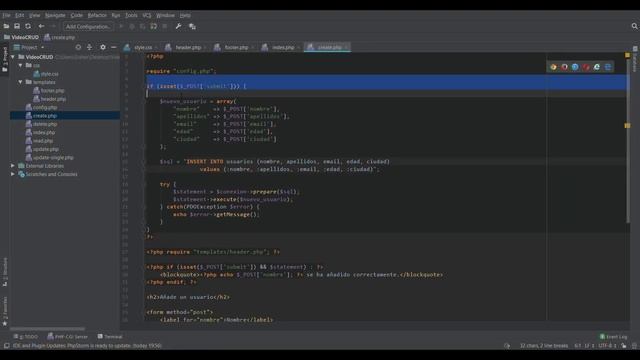
Task: Open the File menu
Action: click(x=6, y=15)
